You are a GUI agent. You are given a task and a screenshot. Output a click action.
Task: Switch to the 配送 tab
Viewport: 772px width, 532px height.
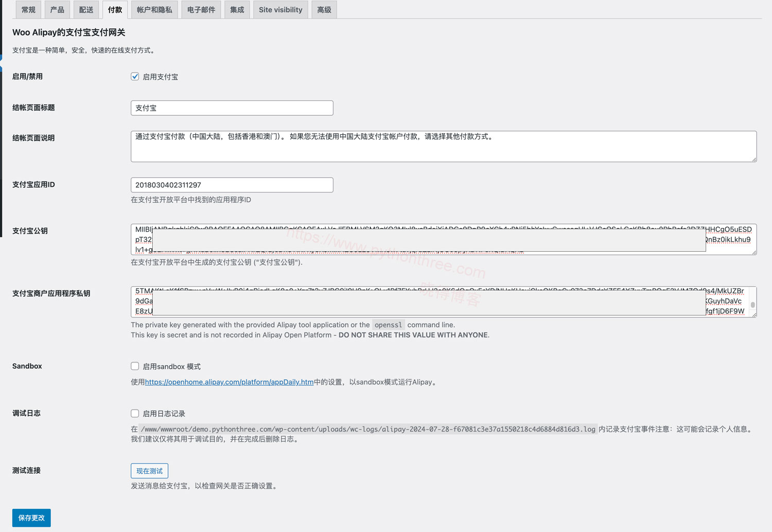point(85,9)
